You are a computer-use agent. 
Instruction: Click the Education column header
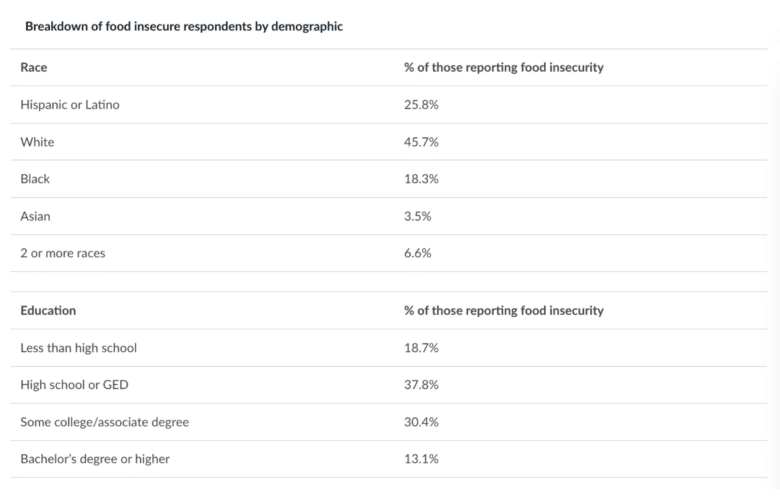[48, 311]
